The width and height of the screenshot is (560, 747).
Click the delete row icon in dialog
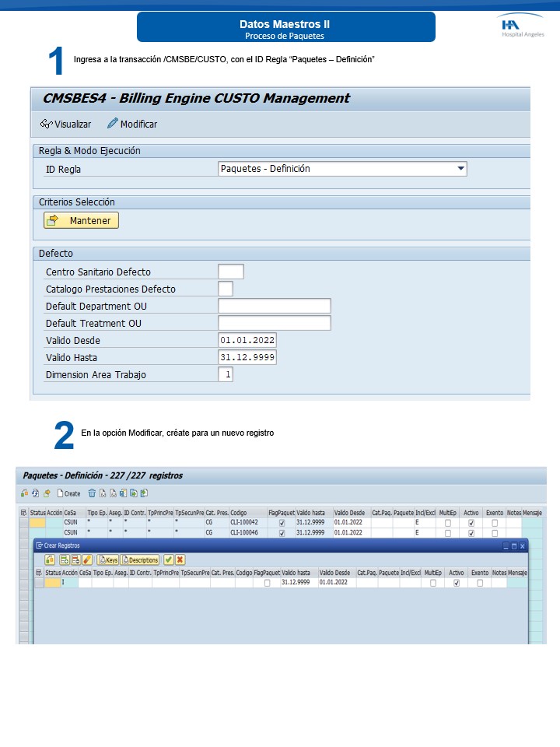coord(75,559)
